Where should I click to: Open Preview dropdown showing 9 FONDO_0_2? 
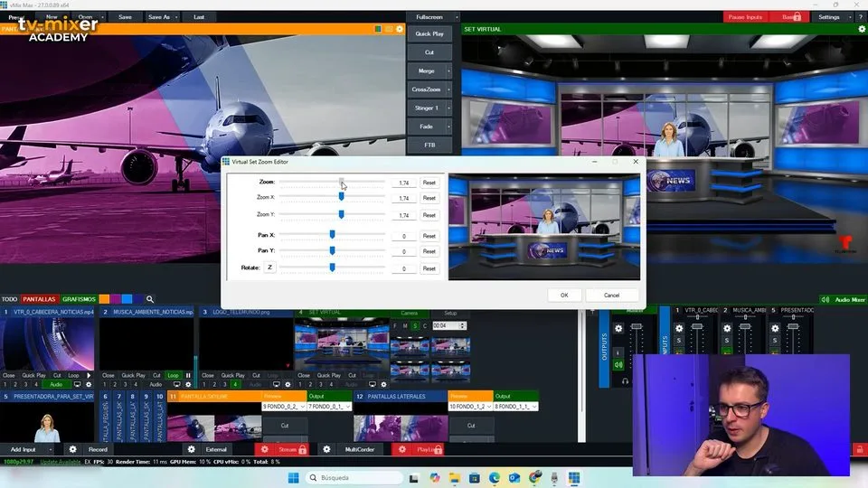click(x=284, y=407)
